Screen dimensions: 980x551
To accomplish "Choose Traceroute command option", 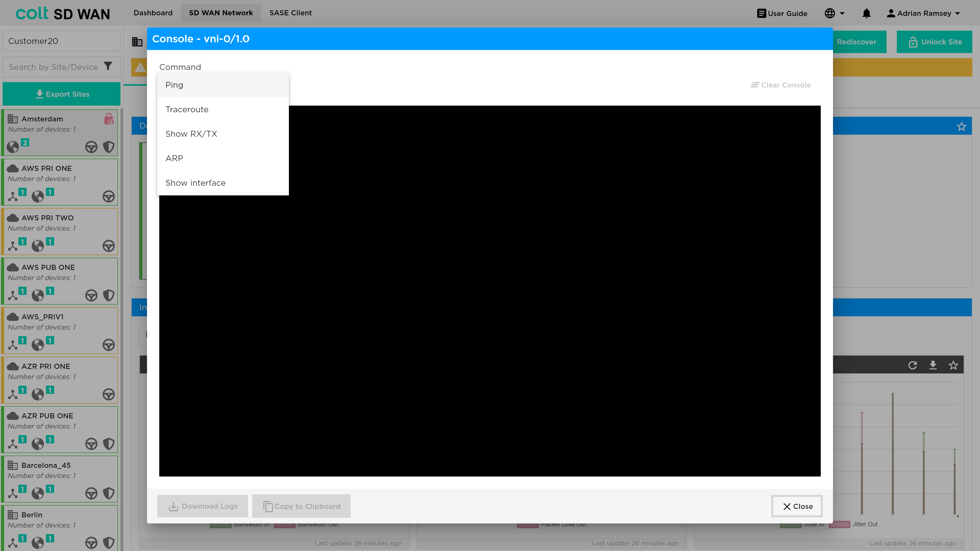I will pos(223,109).
